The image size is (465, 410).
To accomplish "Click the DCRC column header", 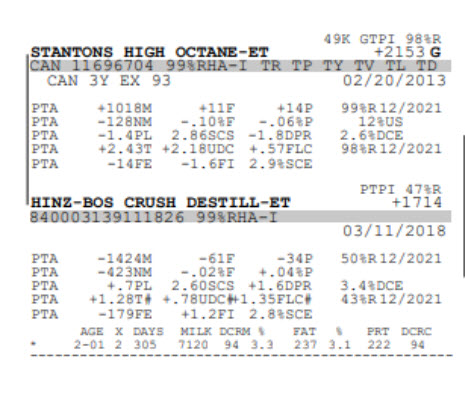I will [x=416, y=332].
